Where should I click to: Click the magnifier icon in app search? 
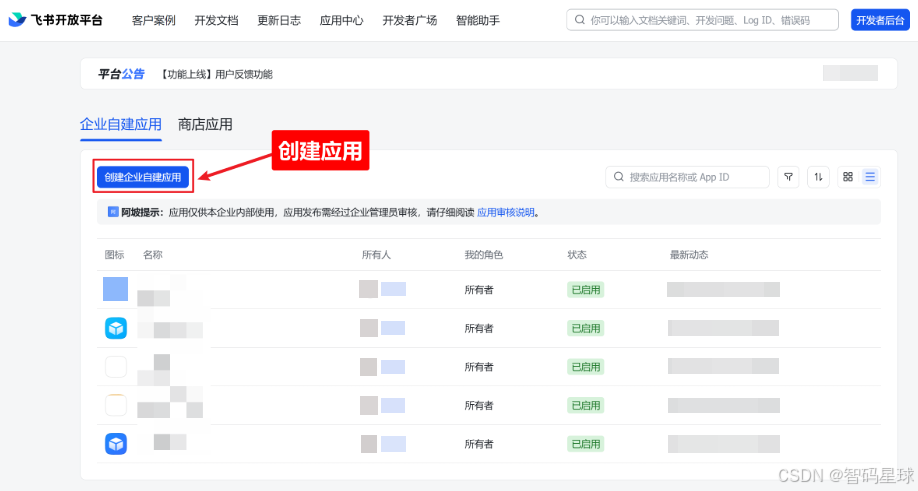click(618, 177)
